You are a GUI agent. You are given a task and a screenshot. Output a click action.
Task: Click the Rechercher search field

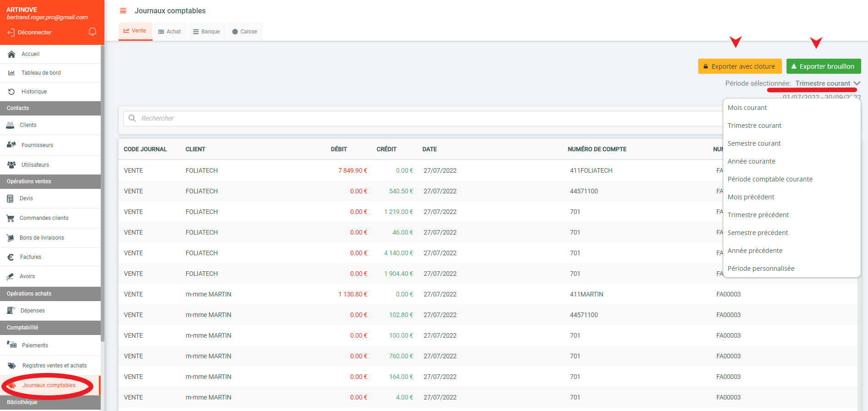tap(412, 118)
